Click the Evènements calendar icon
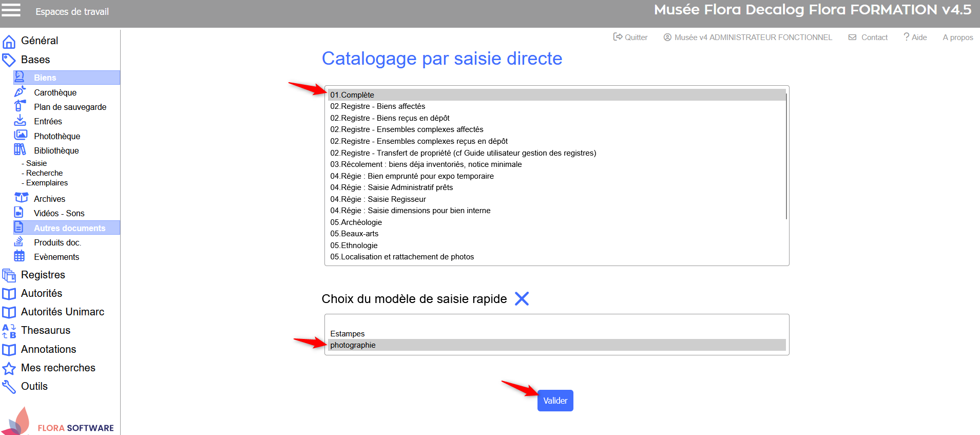Screen dimensions: 980x435 click(20, 256)
